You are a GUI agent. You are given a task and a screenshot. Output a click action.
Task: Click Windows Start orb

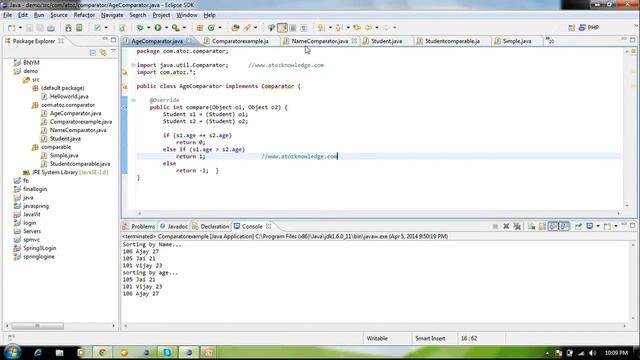(12, 352)
